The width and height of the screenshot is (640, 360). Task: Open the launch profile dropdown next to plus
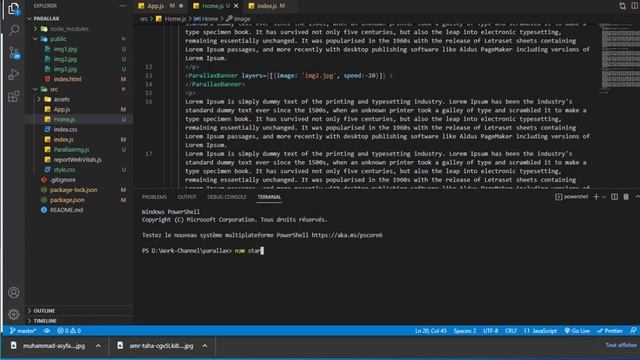coord(604,197)
